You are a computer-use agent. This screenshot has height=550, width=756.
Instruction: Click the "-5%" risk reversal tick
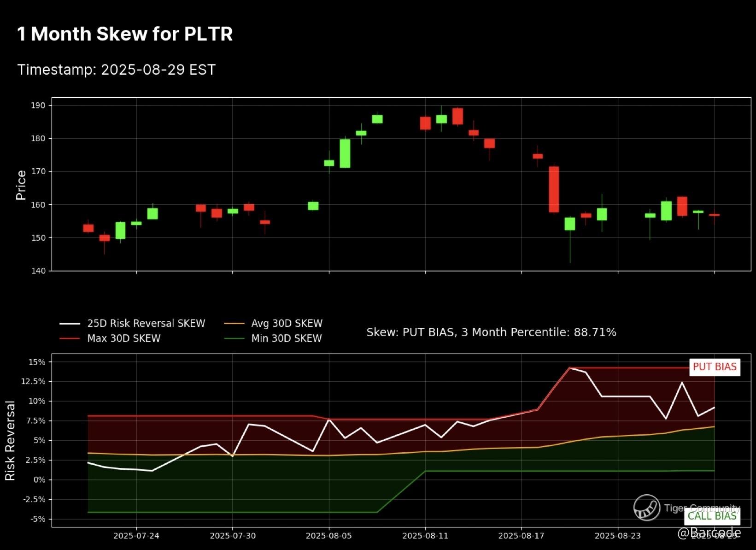38,520
